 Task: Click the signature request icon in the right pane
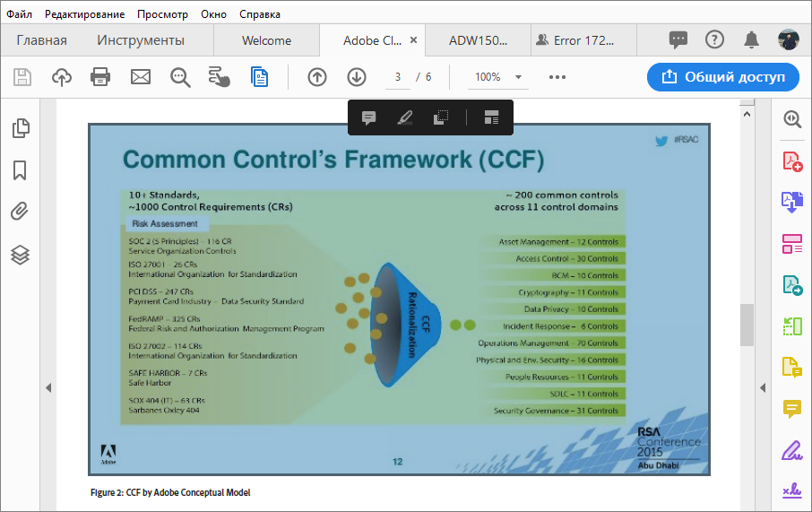tap(792, 490)
